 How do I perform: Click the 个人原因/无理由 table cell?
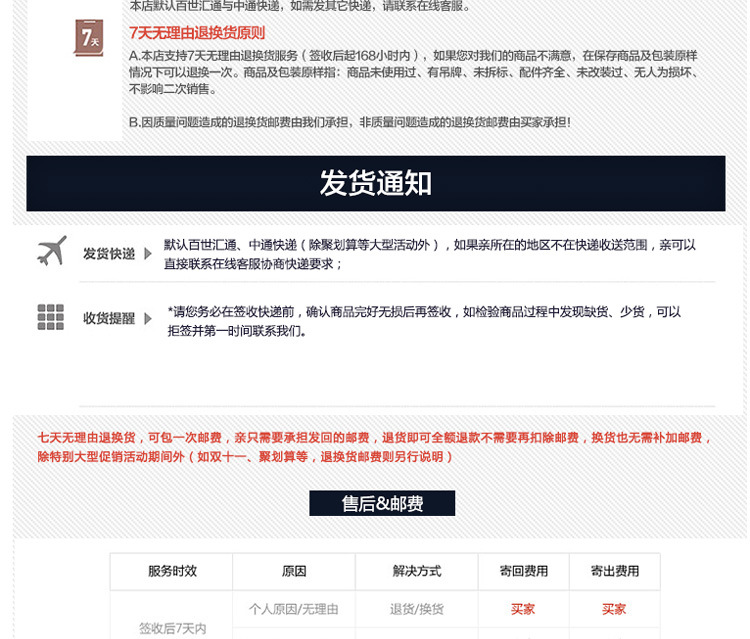294,609
